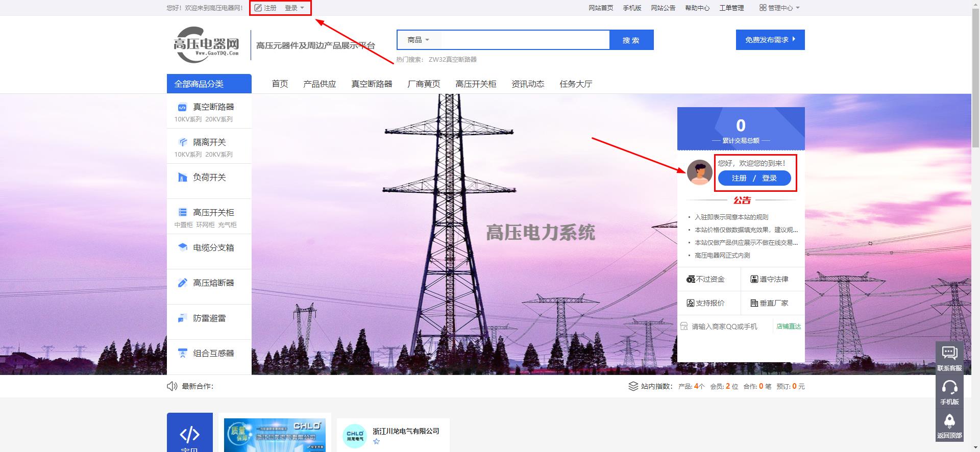Viewport: 980px width, 452px height.
Task: Focus the main search text field
Action: pyautogui.click(x=525, y=40)
